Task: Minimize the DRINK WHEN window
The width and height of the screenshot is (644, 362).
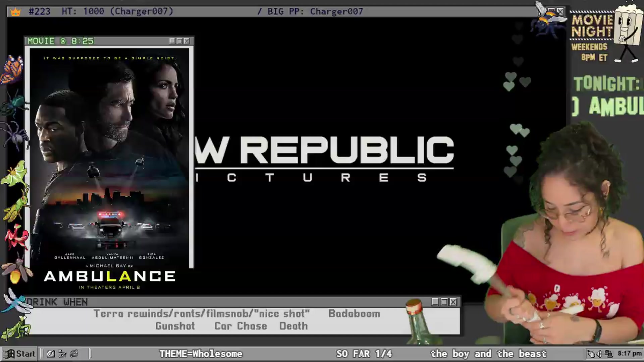Action: (435, 302)
